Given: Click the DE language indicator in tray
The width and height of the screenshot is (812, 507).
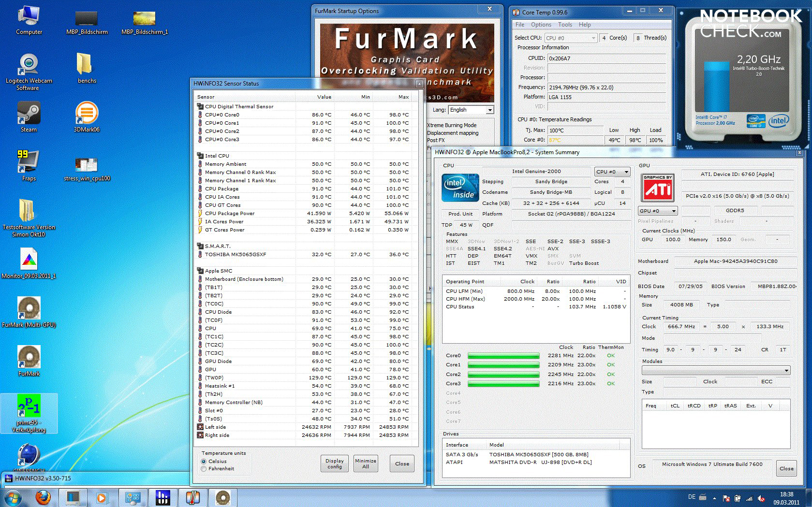Looking at the screenshot, I should point(692,497).
